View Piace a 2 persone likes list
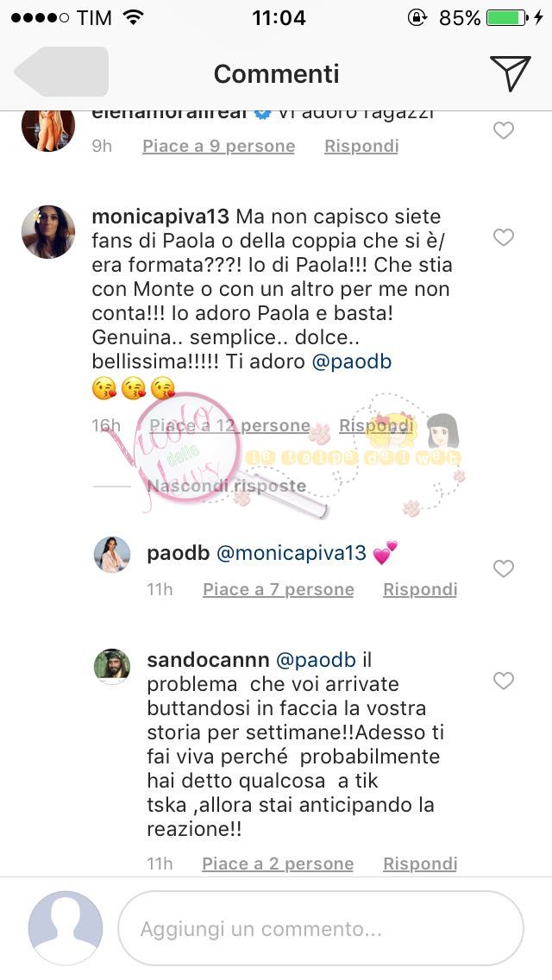 tap(278, 864)
